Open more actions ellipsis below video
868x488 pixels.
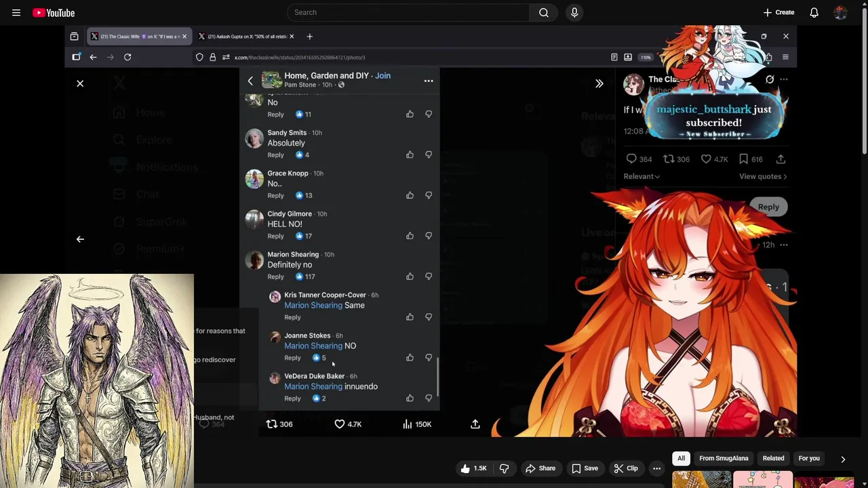(x=656, y=468)
